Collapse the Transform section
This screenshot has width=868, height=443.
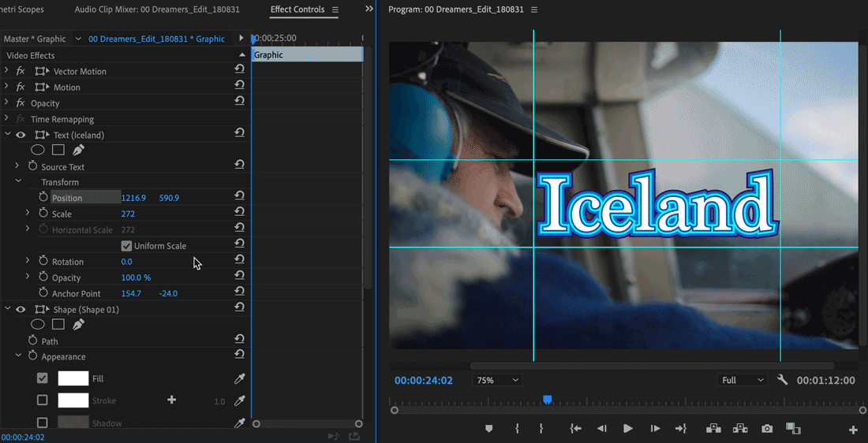click(18, 181)
